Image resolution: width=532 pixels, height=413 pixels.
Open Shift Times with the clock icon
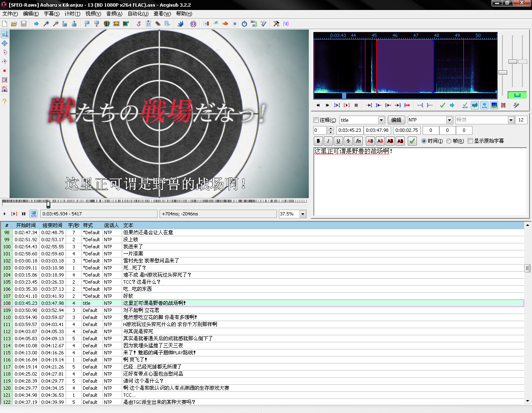pyautogui.click(x=244, y=24)
